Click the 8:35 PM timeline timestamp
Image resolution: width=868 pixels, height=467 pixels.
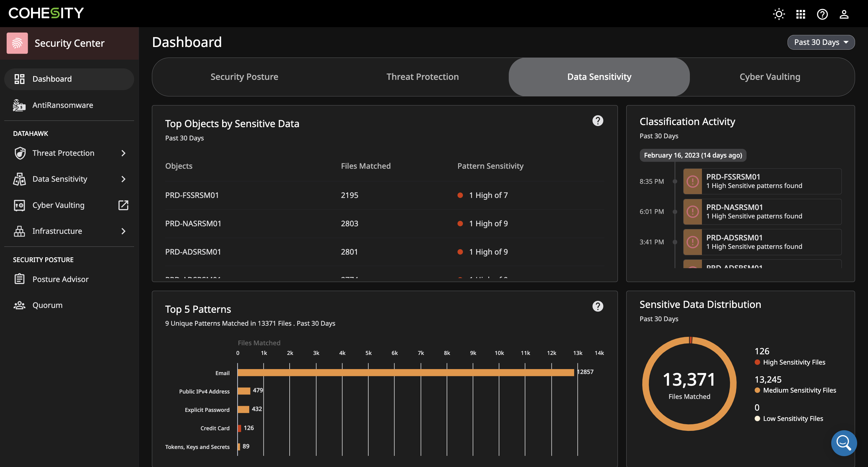click(652, 181)
